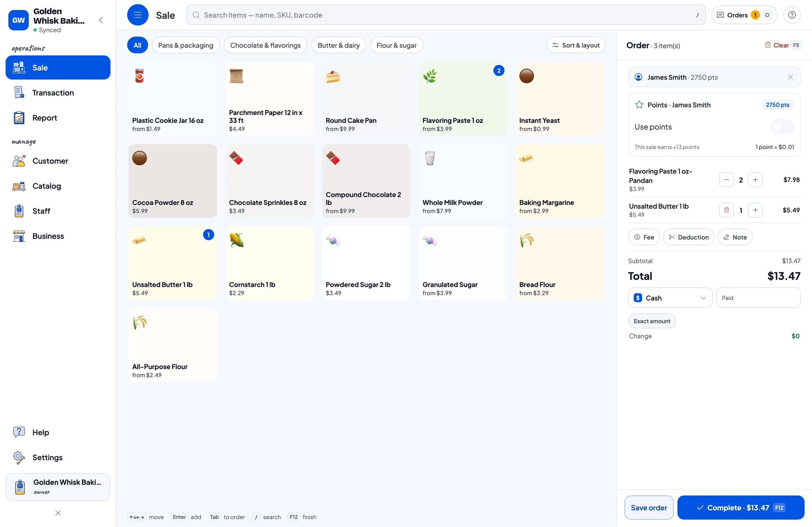
Task: Focus the item search field
Action: click(x=446, y=15)
